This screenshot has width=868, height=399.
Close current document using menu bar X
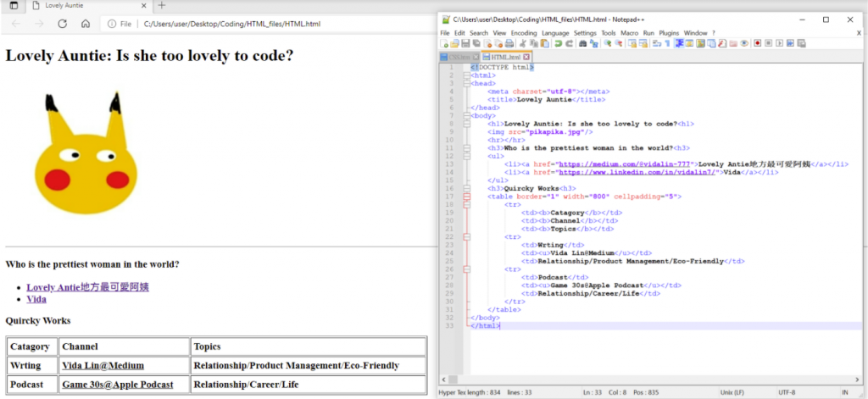pyautogui.click(x=860, y=33)
